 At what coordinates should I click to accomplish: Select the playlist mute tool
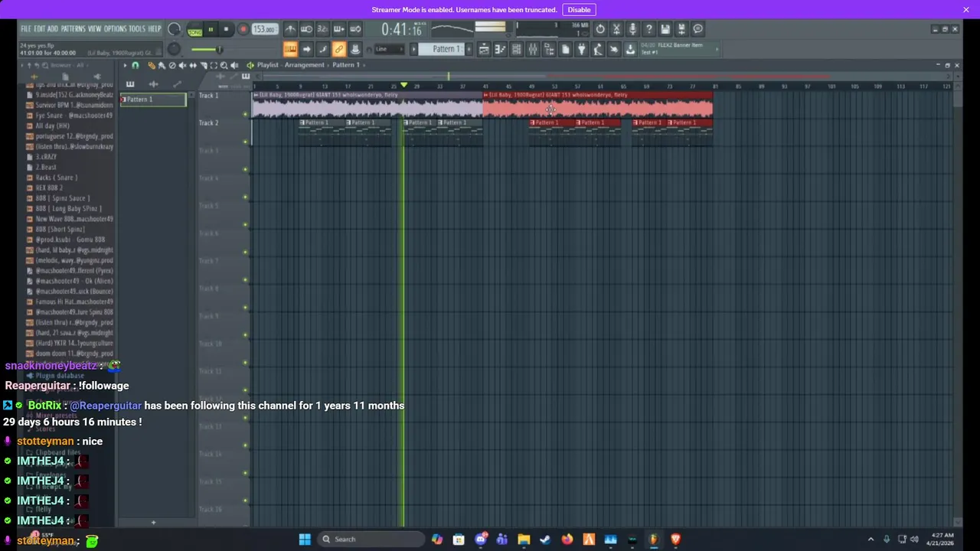pos(182,65)
